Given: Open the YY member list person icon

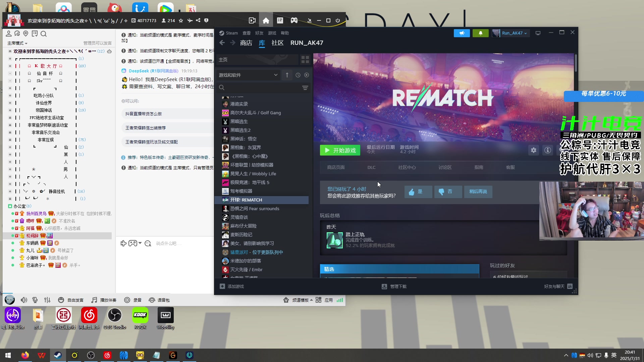Looking at the screenshot, I should tap(9, 34).
